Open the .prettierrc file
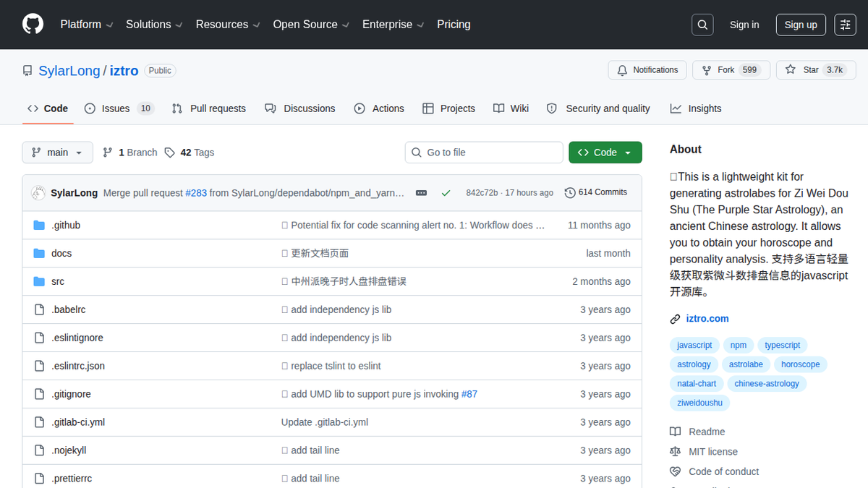 pyautogui.click(x=72, y=479)
